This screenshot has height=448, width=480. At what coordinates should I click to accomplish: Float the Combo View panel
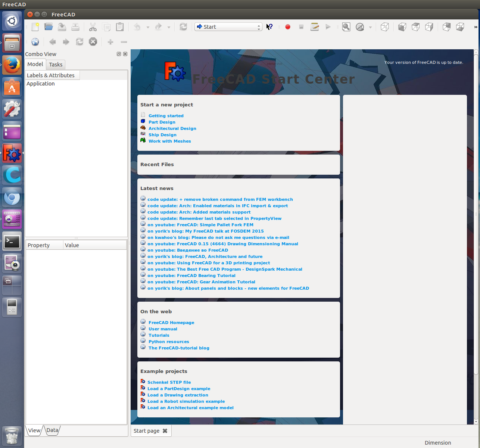point(119,54)
